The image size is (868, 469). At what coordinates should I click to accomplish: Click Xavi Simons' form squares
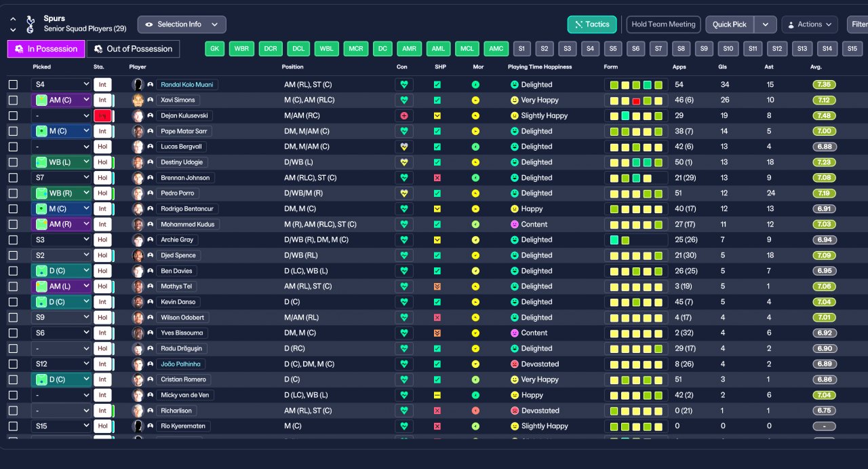(x=636, y=100)
